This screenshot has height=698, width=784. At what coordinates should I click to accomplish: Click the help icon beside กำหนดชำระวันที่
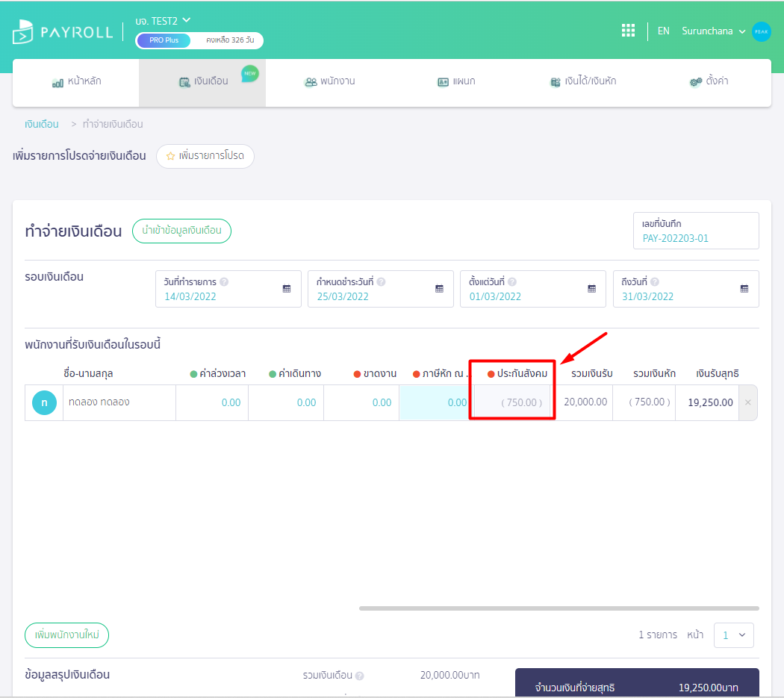coord(383,281)
